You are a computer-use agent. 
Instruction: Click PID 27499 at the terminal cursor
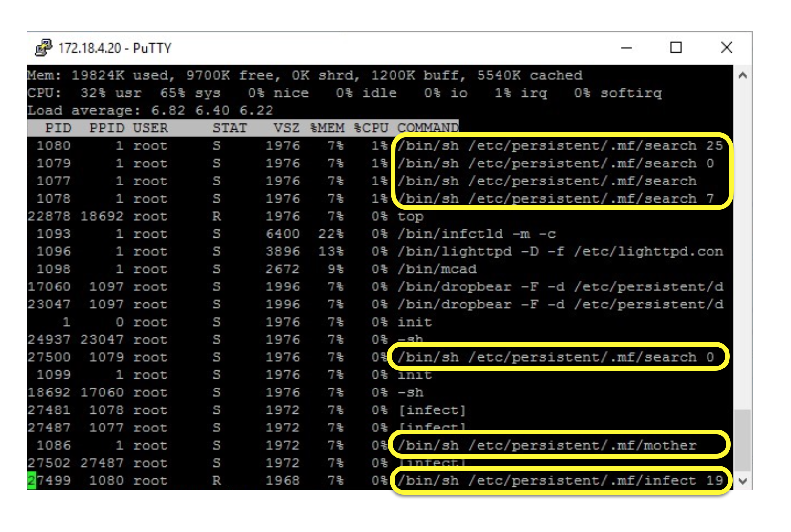(49, 481)
